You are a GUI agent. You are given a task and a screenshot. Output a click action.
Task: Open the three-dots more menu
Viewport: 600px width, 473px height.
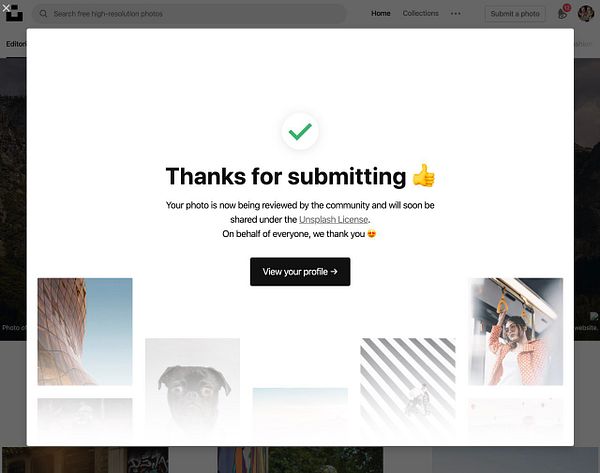455,13
